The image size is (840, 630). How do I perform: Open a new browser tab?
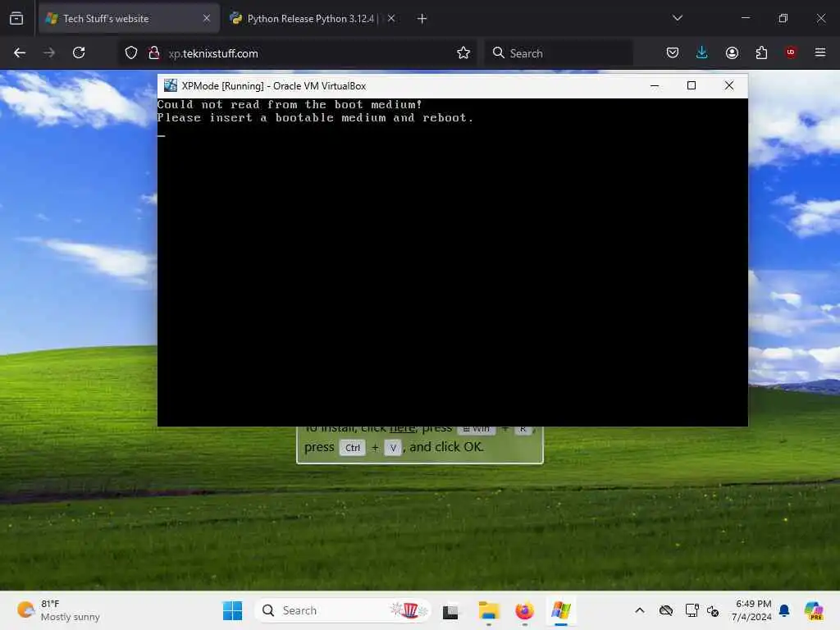point(422,19)
